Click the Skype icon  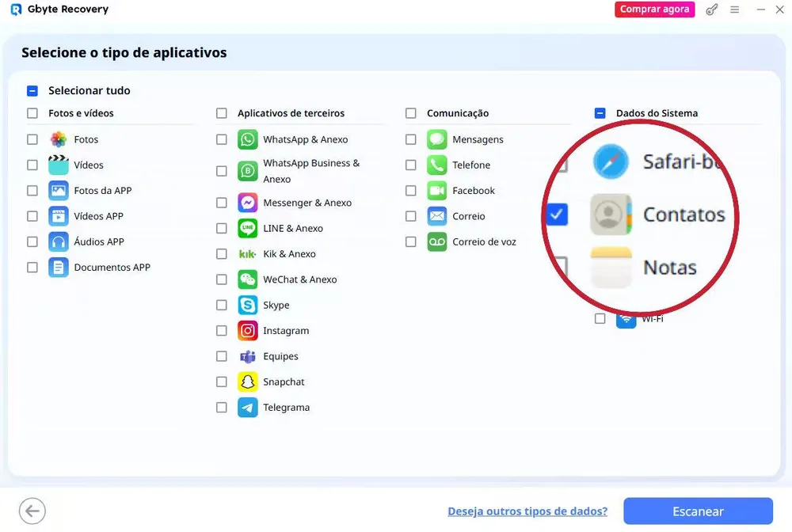pos(248,306)
